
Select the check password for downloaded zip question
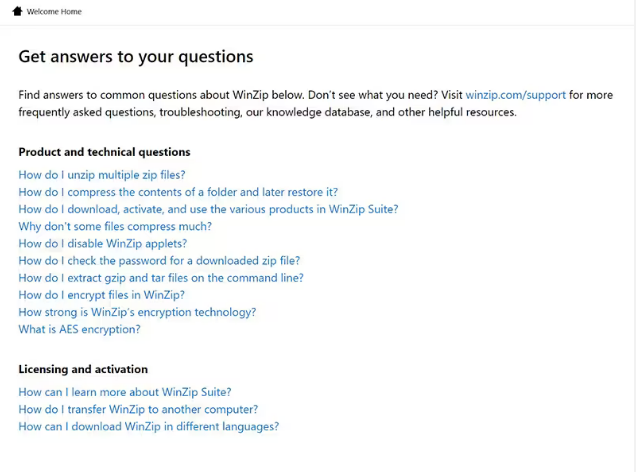pos(159,261)
